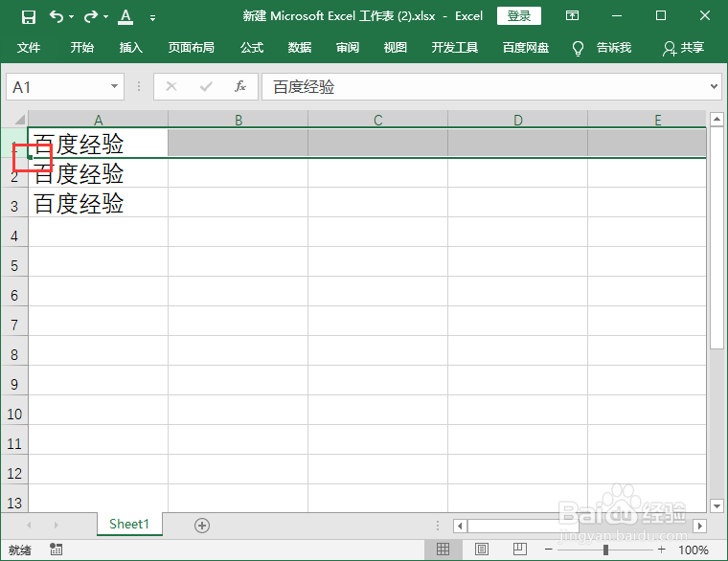Select empty cell B5
The image size is (728, 561).
[x=239, y=261]
